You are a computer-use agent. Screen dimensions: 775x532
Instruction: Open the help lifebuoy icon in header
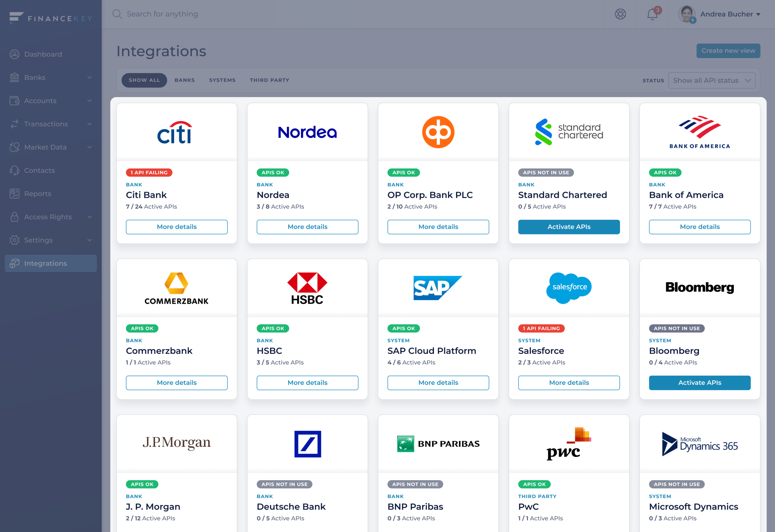pyautogui.click(x=620, y=14)
